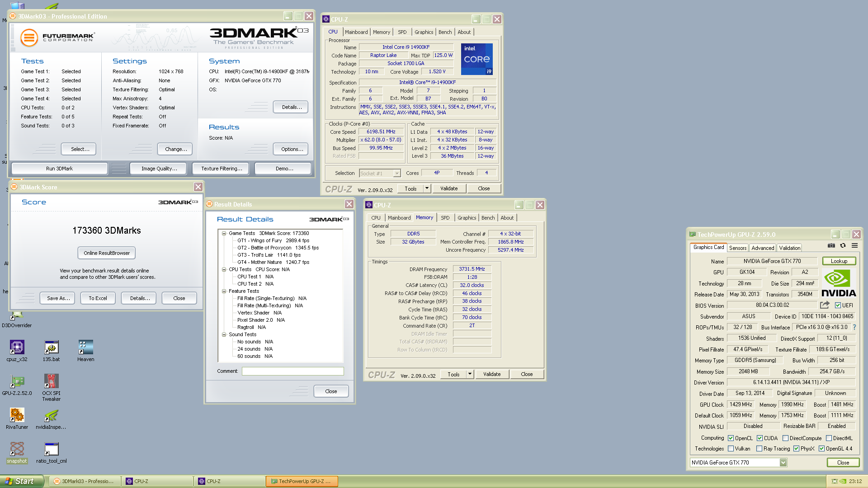
Task: Click the Image Quality button
Action: (x=159, y=169)
